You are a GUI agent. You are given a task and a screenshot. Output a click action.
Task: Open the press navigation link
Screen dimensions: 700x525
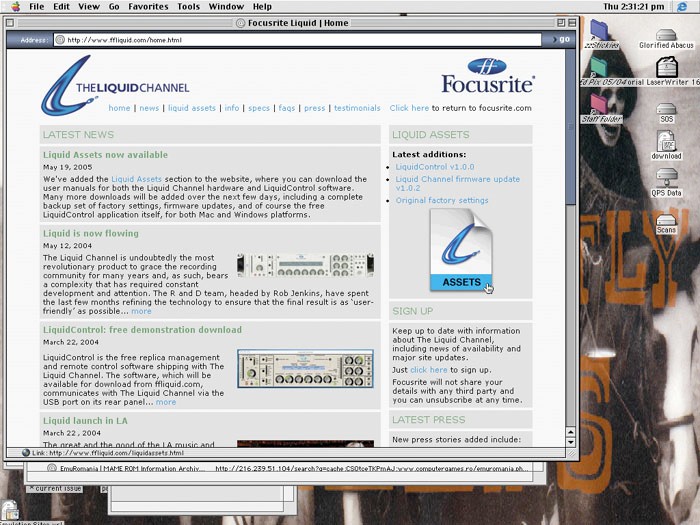[315, 108]
